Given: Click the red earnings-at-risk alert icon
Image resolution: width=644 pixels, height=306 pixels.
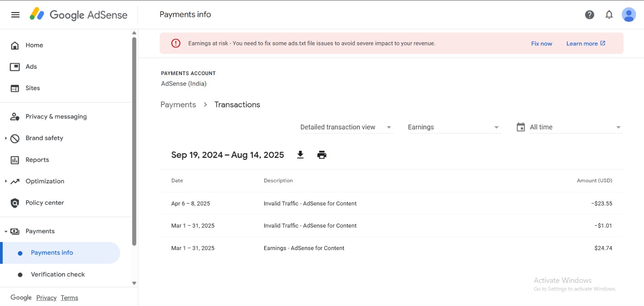Looking at the screenshot, I should 176,43.
